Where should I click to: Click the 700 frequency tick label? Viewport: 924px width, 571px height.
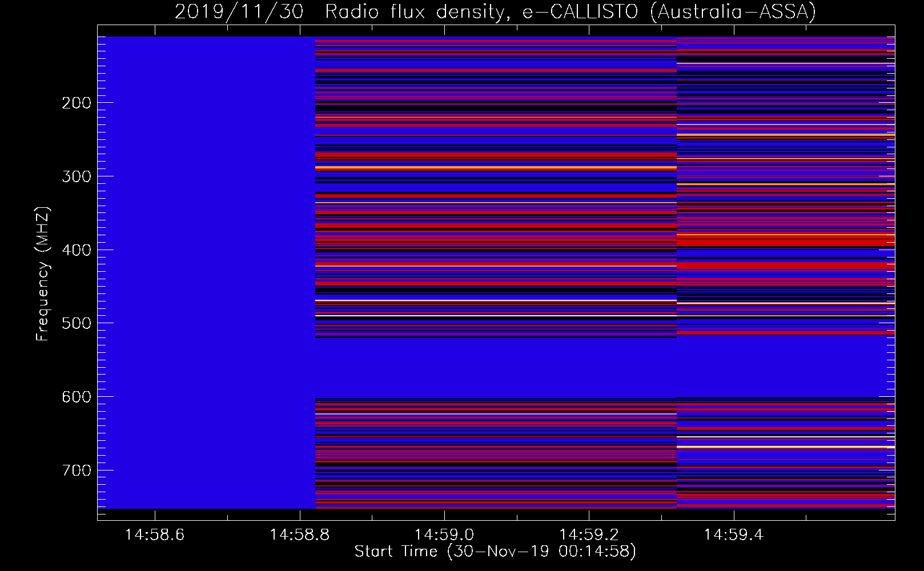click(77, 471)
